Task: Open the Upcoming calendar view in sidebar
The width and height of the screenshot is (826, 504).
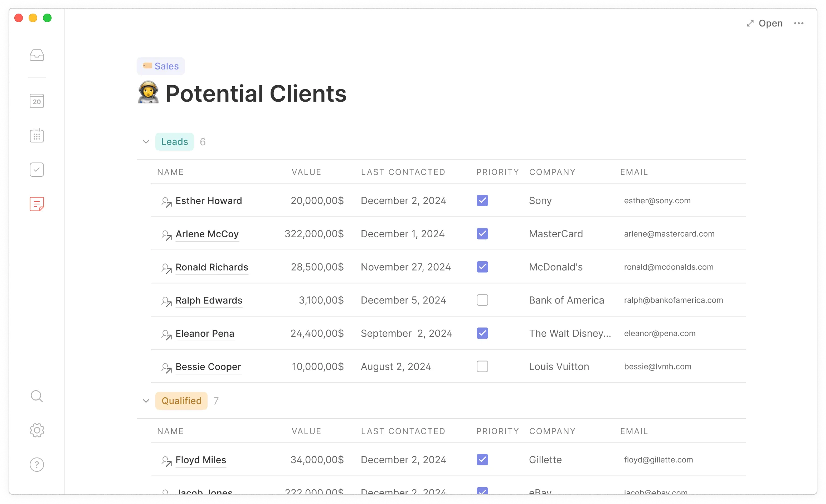Action: click(x=37, y=135)
